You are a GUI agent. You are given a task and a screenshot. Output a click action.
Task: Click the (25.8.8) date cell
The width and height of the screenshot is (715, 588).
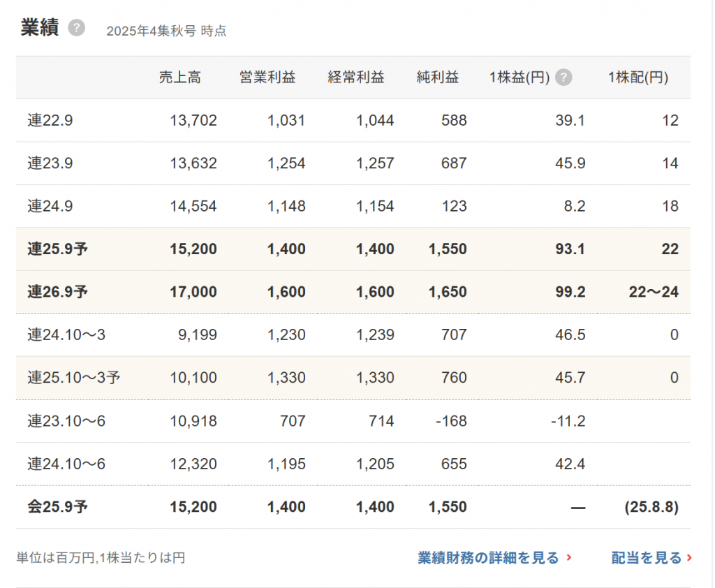pyautogui.click(x=651, y=507)
